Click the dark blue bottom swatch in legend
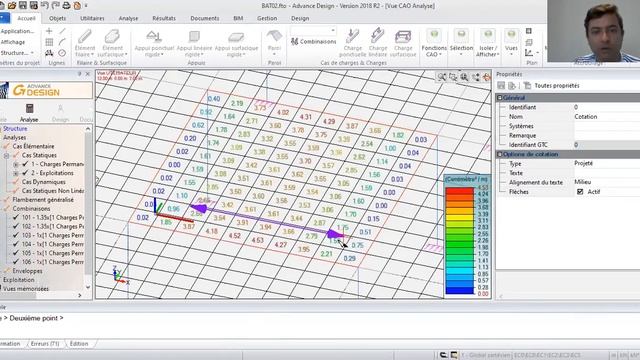The height and width of the screenshot is (360, 640). pyautogui.click(x=460, y=291)
